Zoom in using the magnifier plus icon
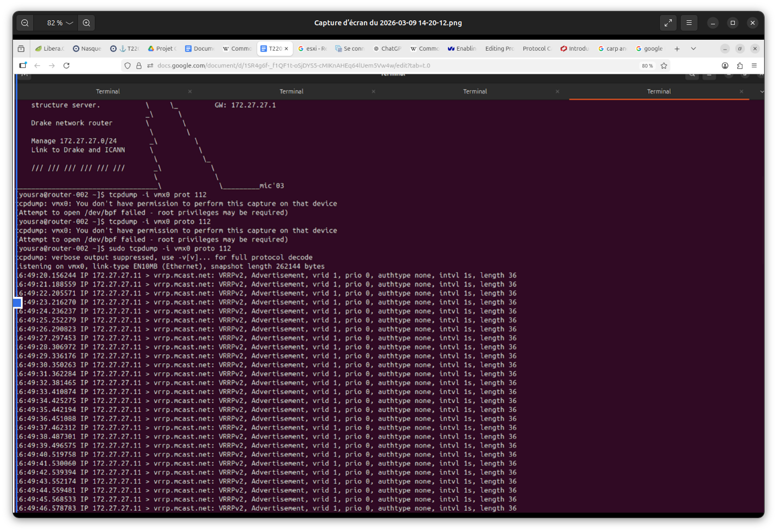This screenshot has width=777, height=532. point(86,23)
